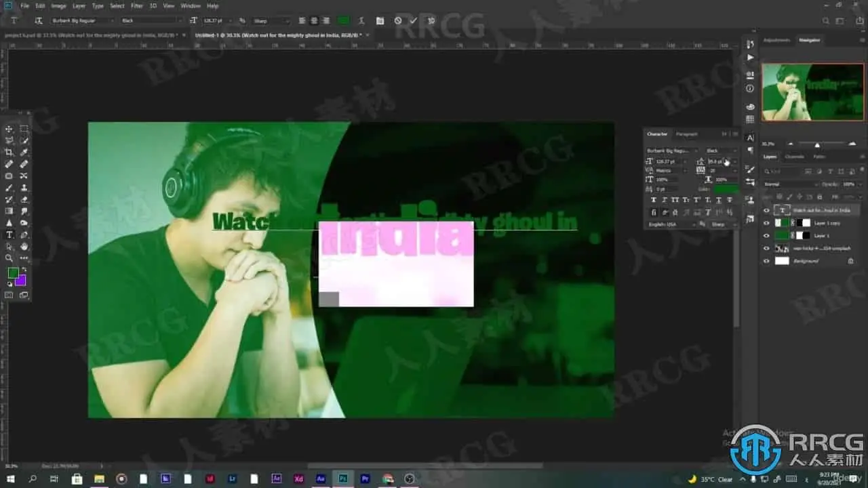Click text color swatch in options bar
Screen dimensions: 868x488
click(x=344, y=21)
